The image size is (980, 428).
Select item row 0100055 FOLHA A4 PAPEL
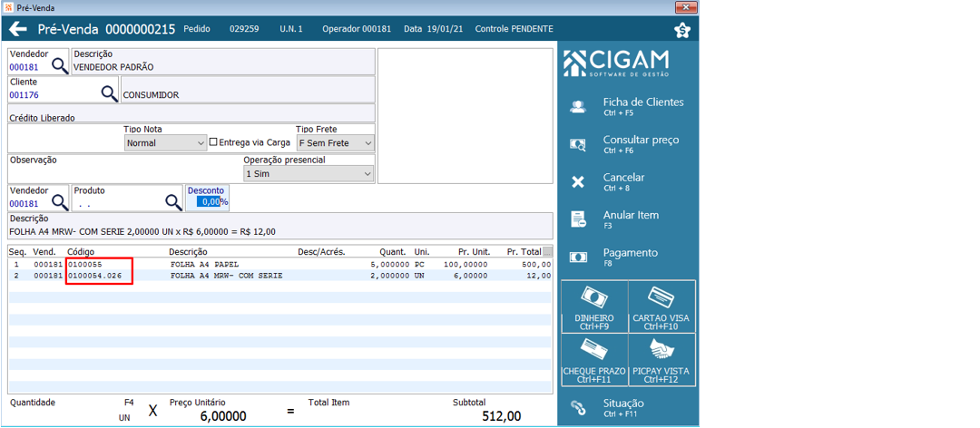coord(280,264)
